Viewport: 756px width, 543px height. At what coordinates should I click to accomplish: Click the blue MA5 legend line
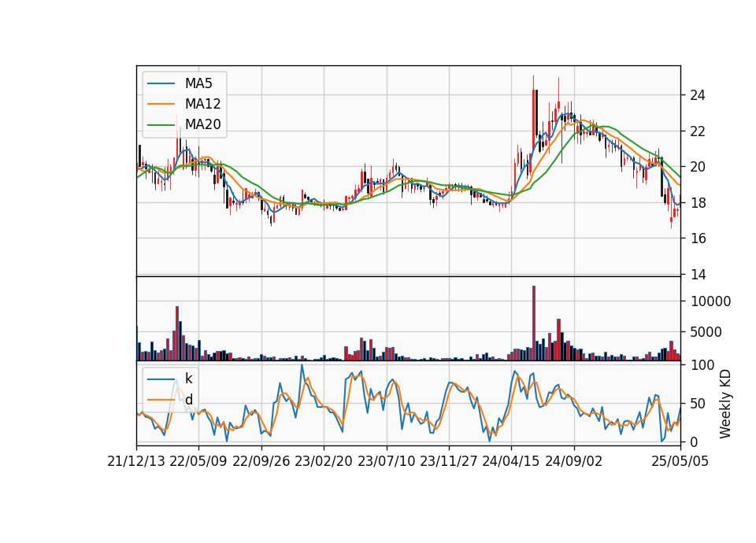161,84
